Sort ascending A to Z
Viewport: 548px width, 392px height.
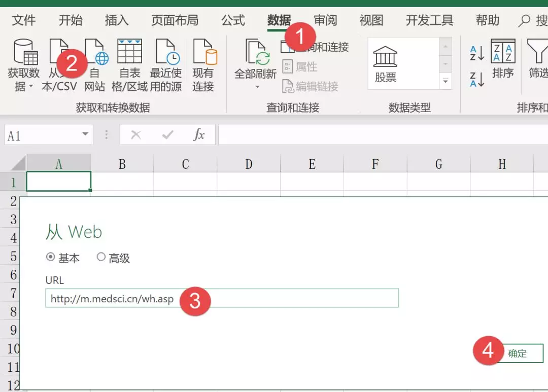click(x=477, y=53)
